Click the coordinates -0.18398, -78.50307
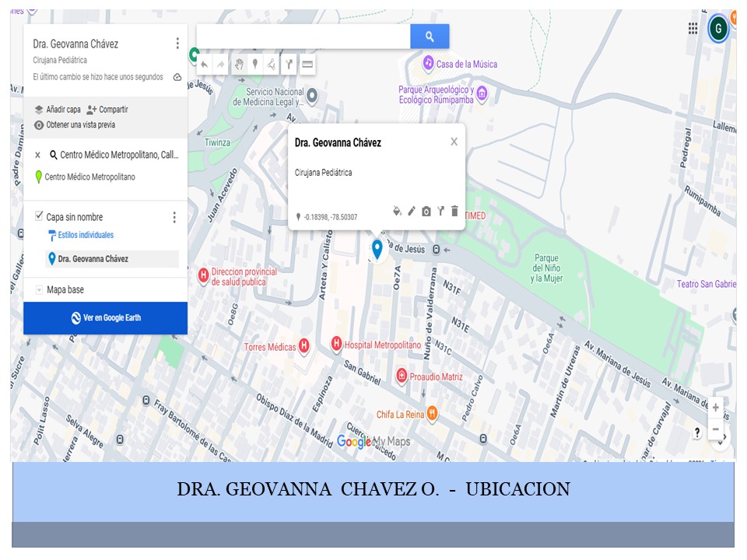 (331, 217)
